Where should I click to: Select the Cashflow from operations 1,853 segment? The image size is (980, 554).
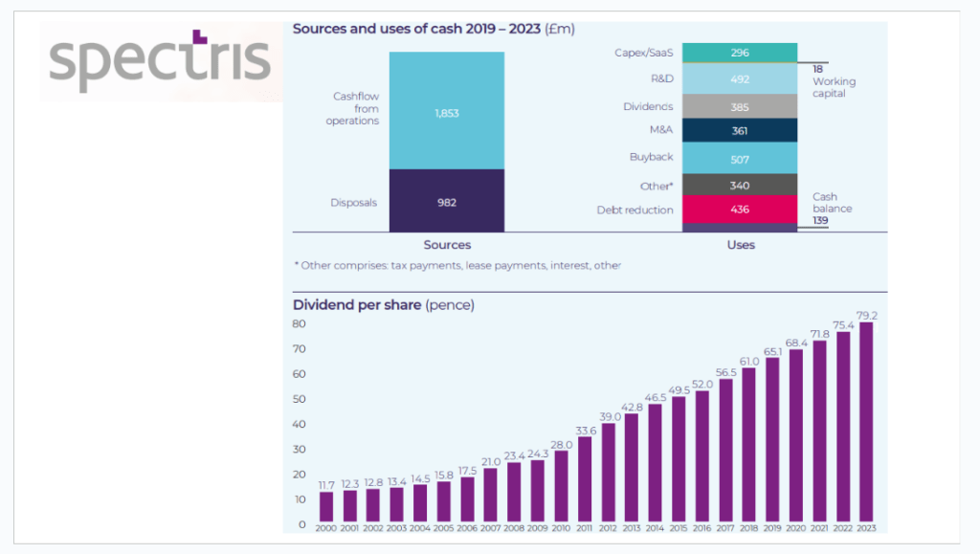[446, 111]
